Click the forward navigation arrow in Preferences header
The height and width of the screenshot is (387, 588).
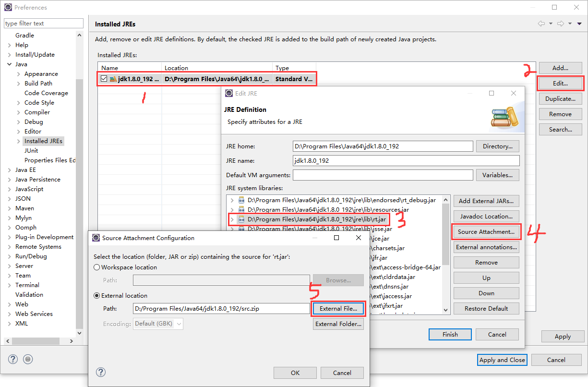pos(560,24)
